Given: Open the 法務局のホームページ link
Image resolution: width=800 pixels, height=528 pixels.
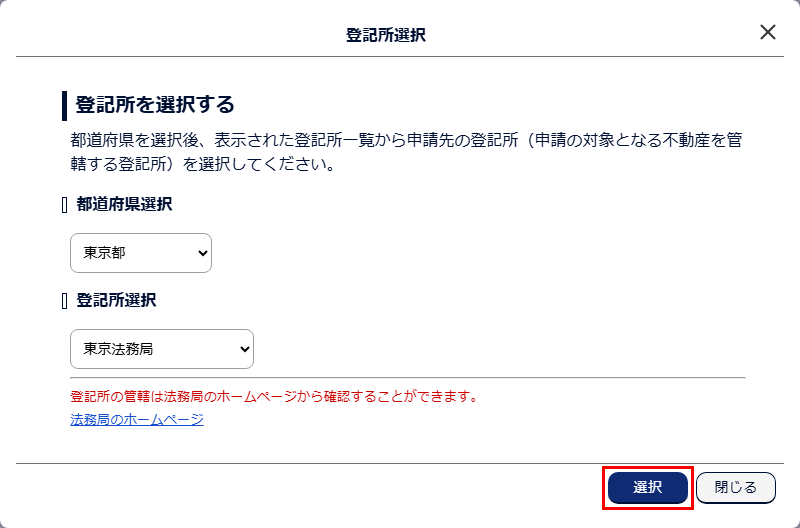Looking at the screenshot, I should 137,419.
